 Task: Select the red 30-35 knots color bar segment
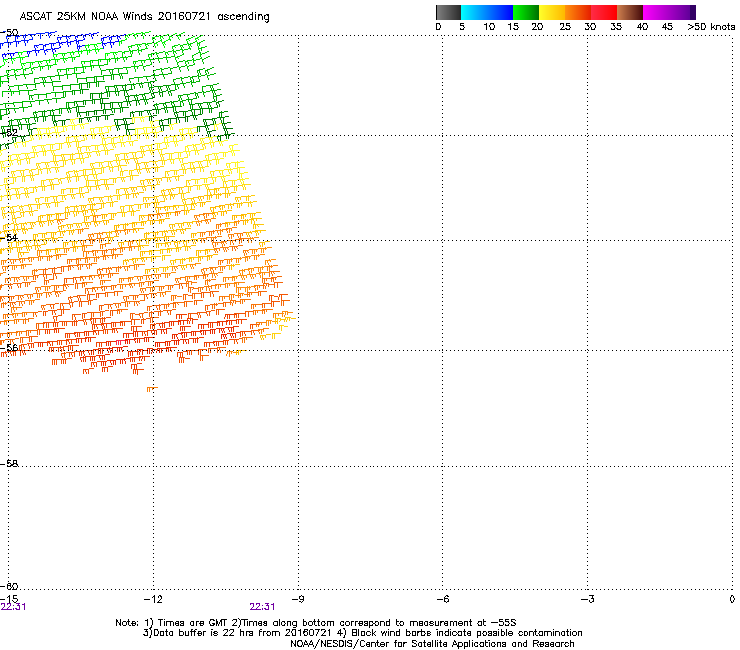(x=604, y=12)
